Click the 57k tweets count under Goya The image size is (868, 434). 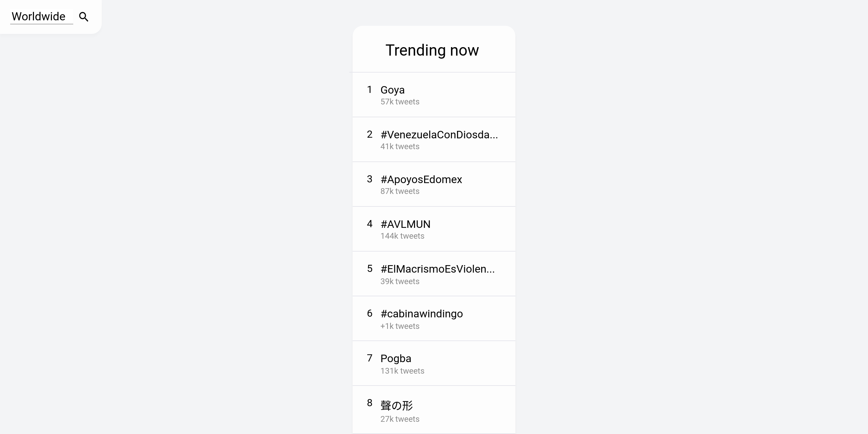click(399, 101)
